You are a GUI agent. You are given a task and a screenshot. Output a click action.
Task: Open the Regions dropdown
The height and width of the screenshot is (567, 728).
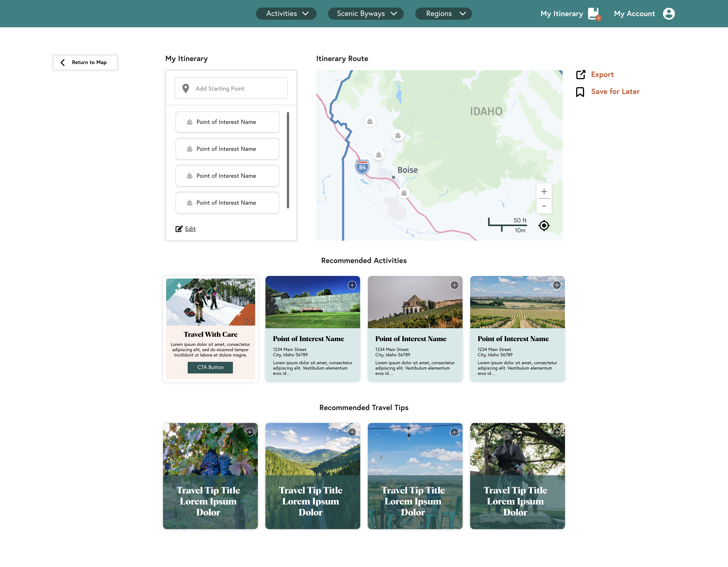443,14
